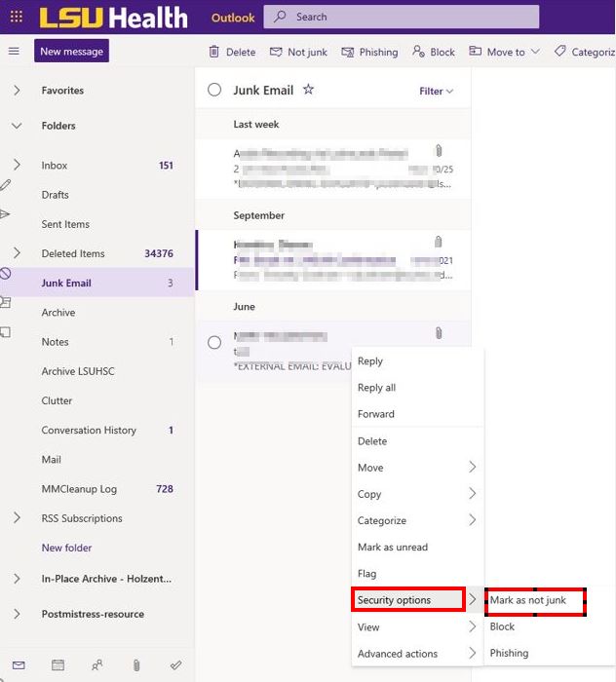Open the Filter dropdown
This screenshot has height=682, width=616.
click(436, 92)
